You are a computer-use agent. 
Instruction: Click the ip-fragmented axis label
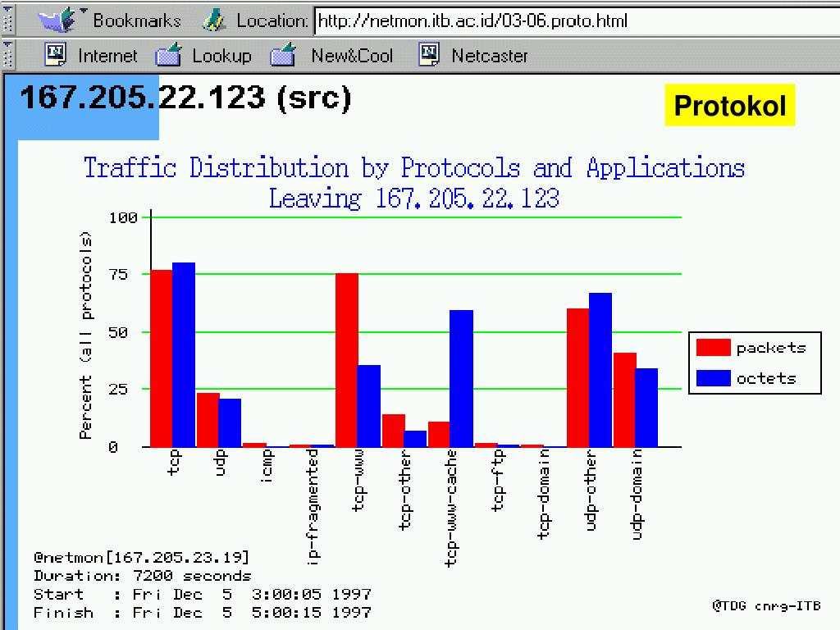pyautogui.click(x=313, y=507)
